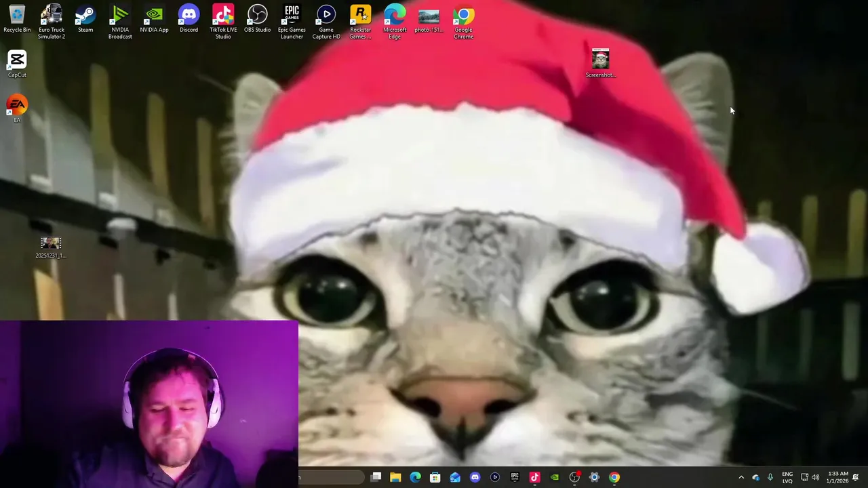The image size is (868, 488).
Task: Open File Explorer from the taskbar
Action: point(395,477)
